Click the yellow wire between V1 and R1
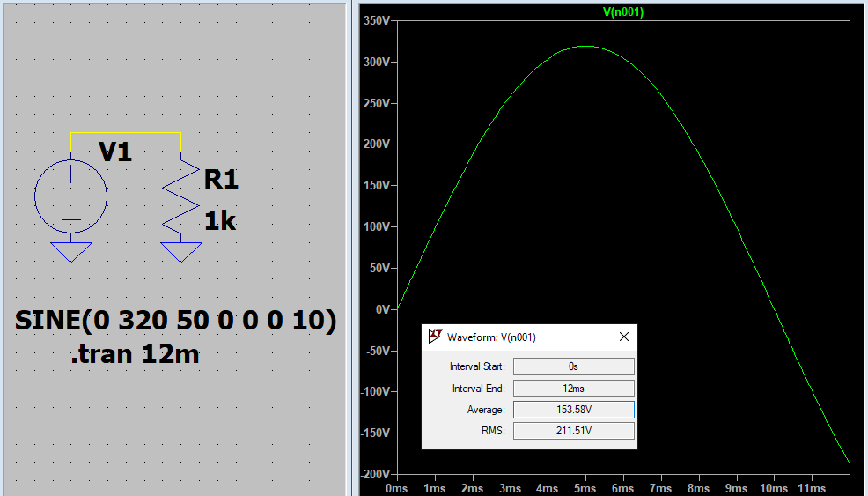868x496 pixels. click(x=126, y=133)
